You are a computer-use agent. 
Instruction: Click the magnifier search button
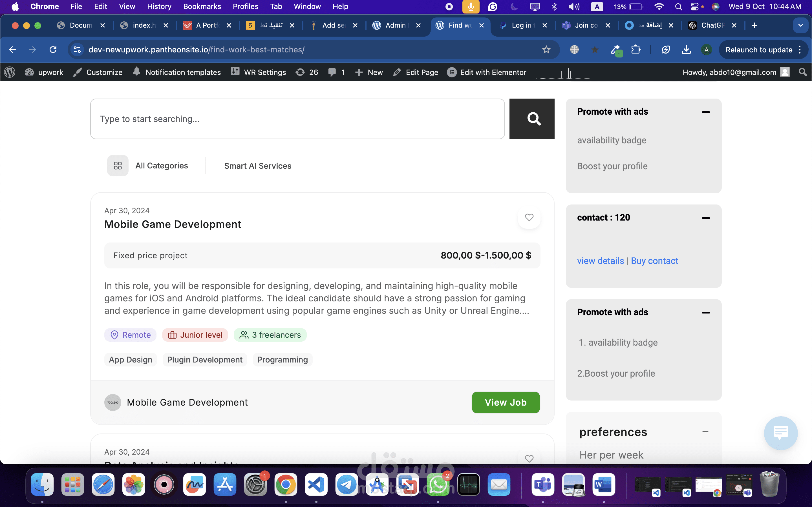(531, 119)
